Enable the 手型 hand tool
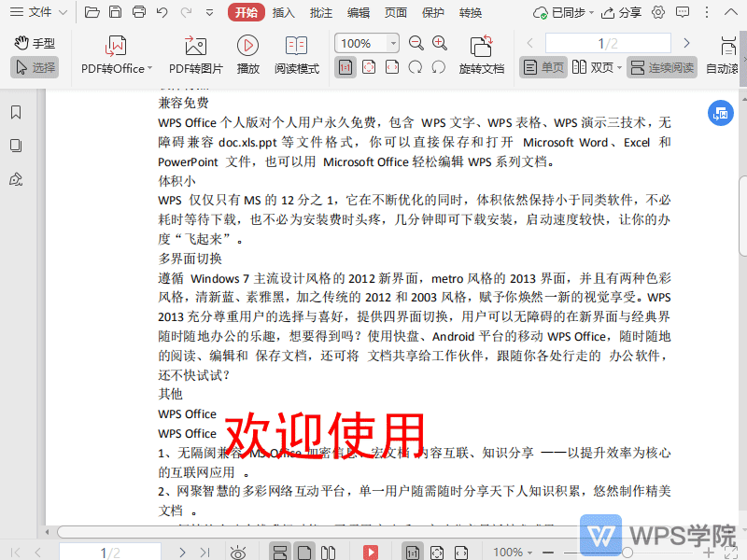The image size is (747, 560). (x=35, y=43)
